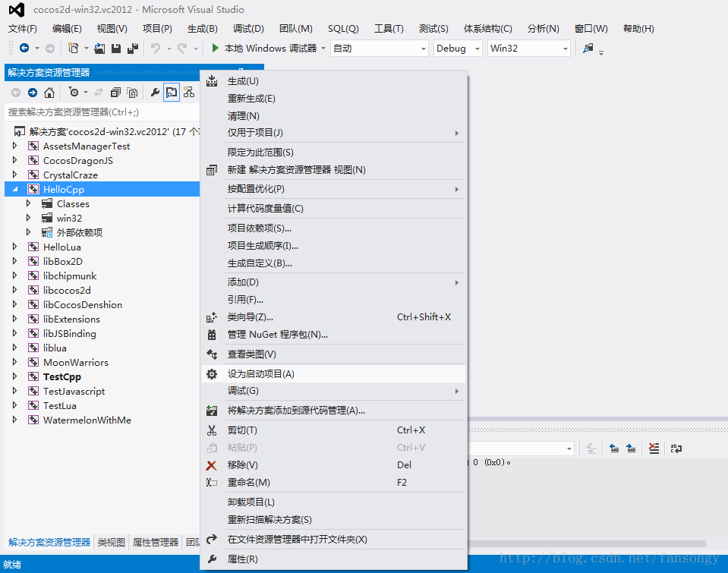Image resolution: width=728 pixels, height=573 pixels.
Task: Expand the win32 folder
Action: (x=28, y=218)
